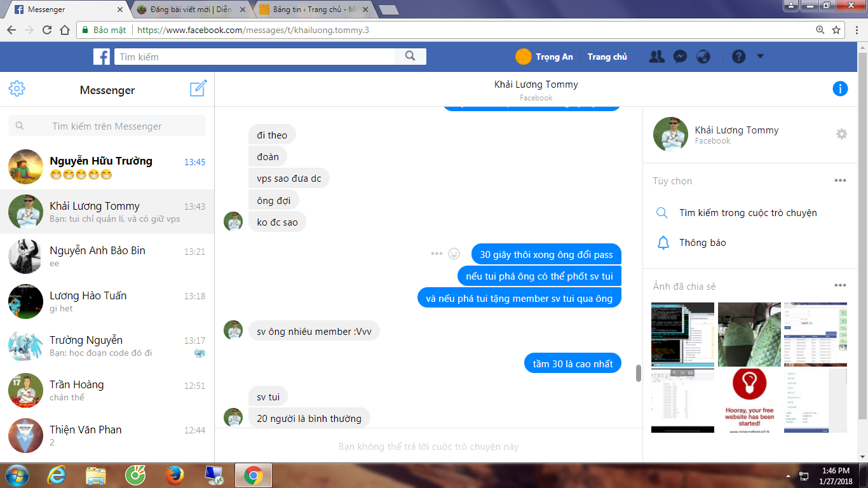Go to Trọng An profile link
868x488 pixels.
point(554,57)
